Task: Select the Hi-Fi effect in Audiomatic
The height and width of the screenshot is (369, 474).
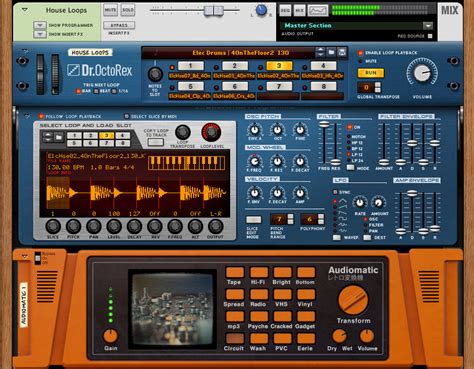Action: [x=258, y=272]
